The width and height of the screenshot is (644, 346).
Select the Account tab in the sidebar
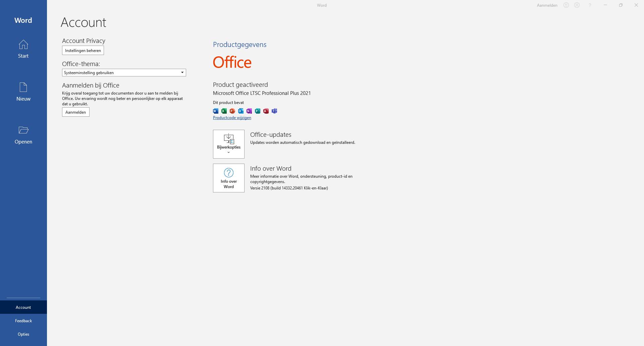click(23, 307)
